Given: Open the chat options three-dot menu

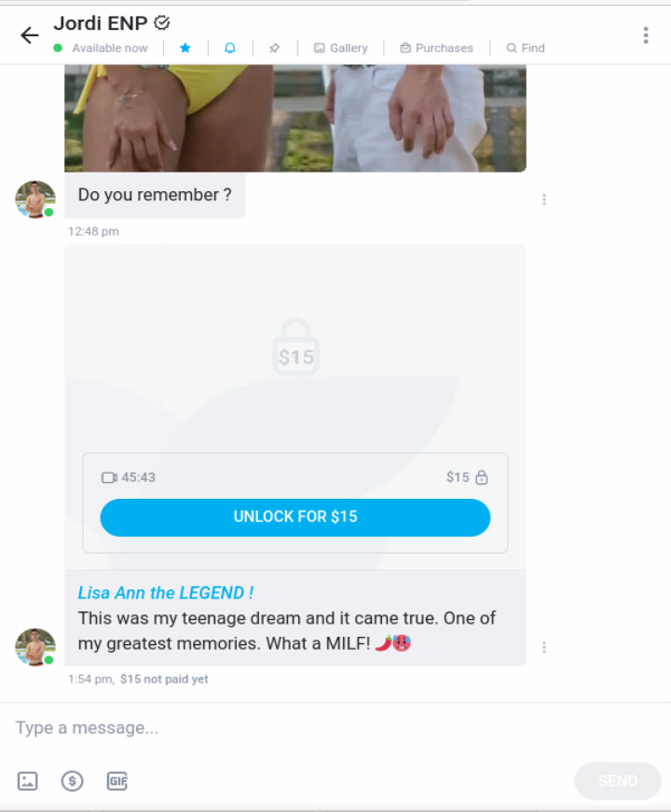Looking at the screenshot, I should 646,35.
